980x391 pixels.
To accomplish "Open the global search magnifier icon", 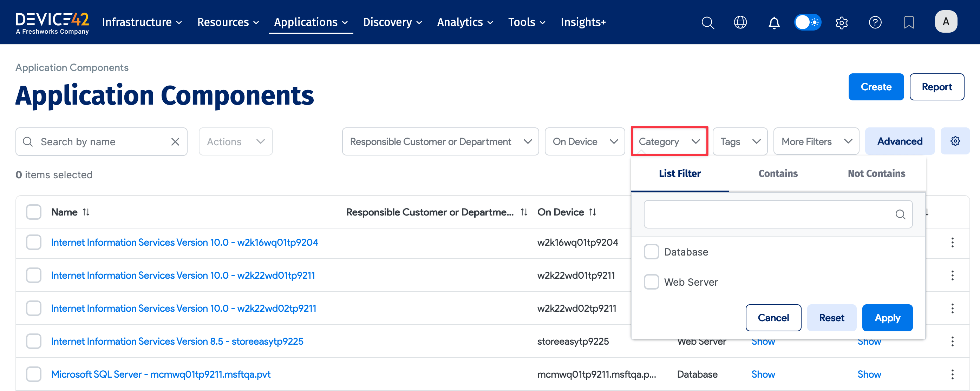I will [x=708, y=22].
